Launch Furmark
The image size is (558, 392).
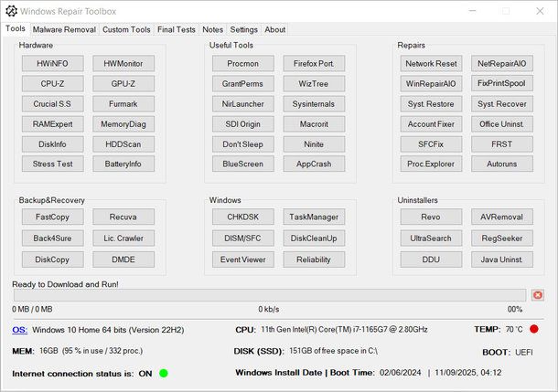click(x=123, y=104)
